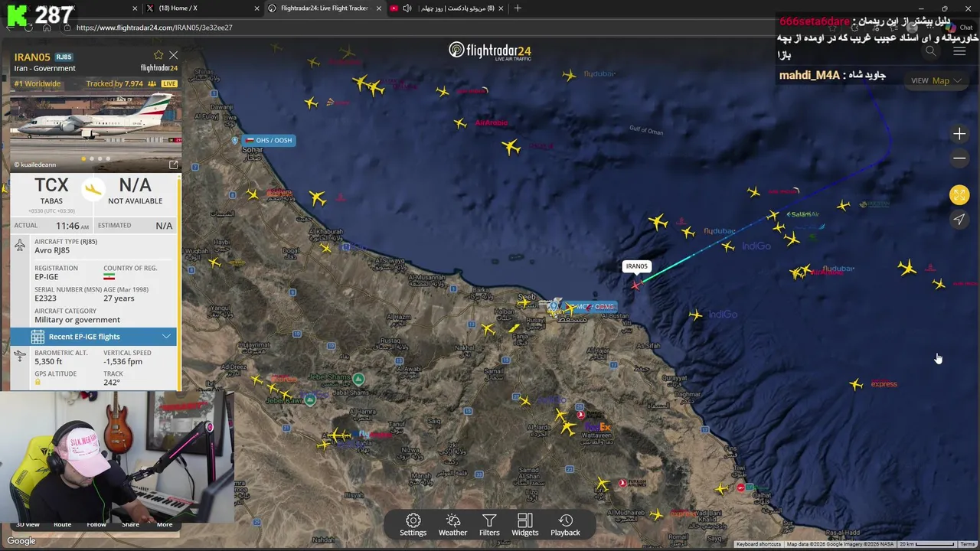The height and width of the screenshot is (551, 980).
Task: Center map on my location arrow
Action: pyautogui.click(x=959, y=220)
